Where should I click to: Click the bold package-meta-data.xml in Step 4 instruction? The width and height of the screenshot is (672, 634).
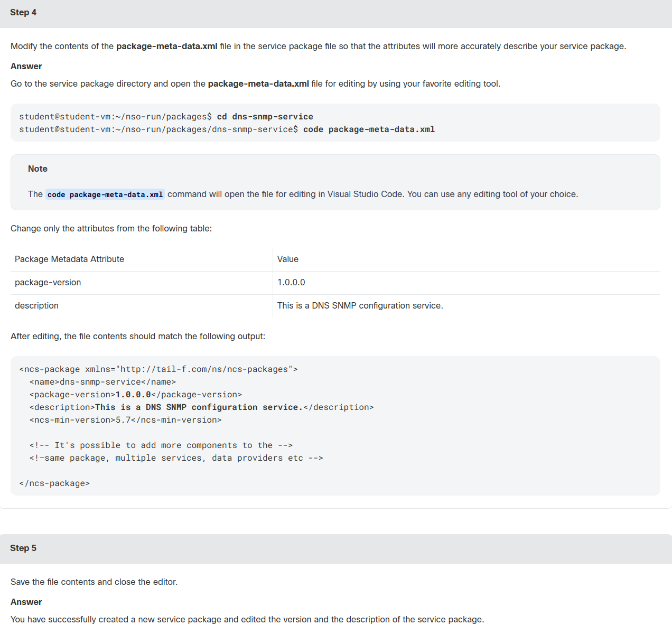pos(167,46)
